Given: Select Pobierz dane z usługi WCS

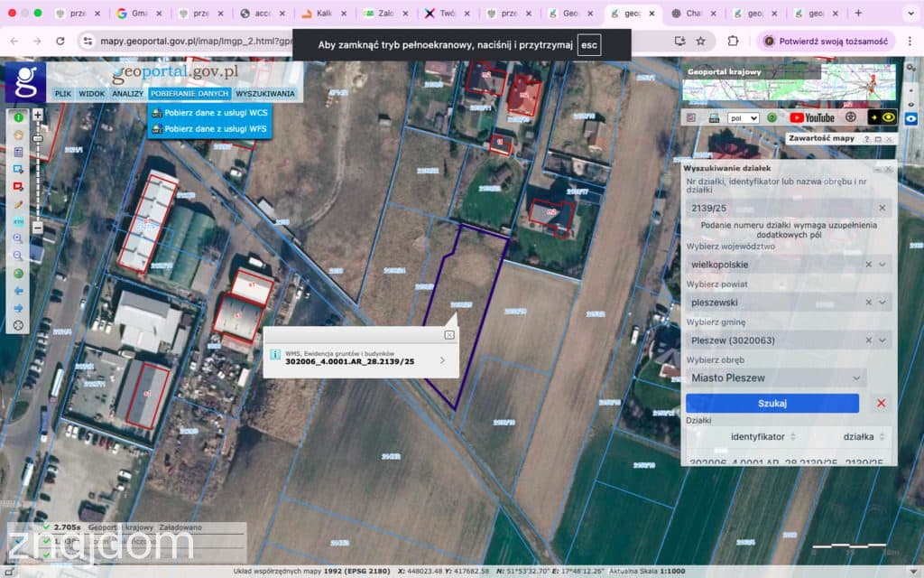Looking at the screenshot, I should pyautogui.click(x=210, y=113).
